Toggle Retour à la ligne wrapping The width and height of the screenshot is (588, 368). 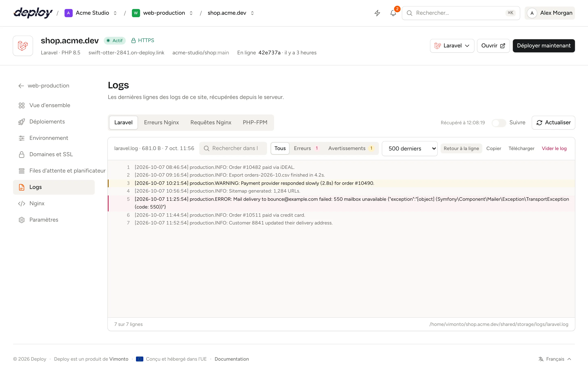461,148
